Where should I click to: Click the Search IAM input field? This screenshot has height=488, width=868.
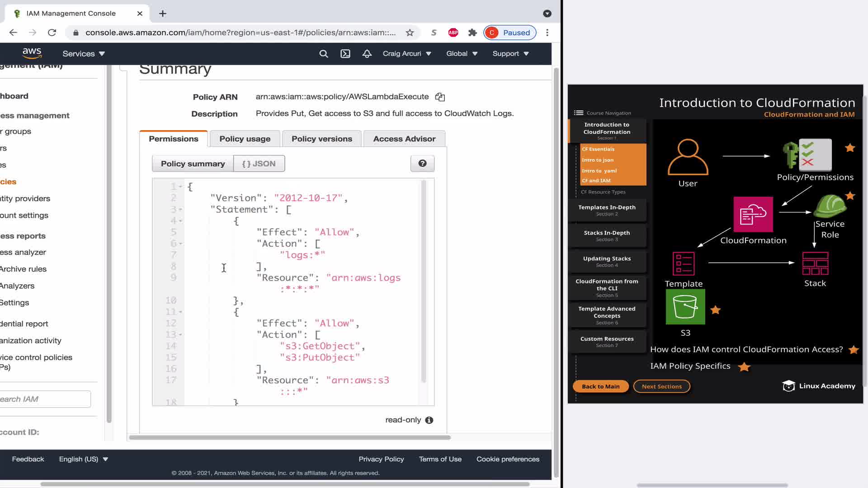pos(45,399)
